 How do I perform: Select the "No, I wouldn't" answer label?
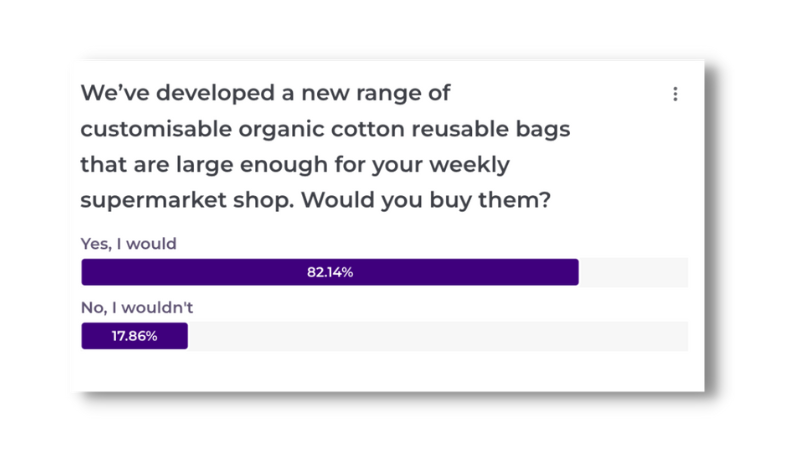(x=137, y=308)
